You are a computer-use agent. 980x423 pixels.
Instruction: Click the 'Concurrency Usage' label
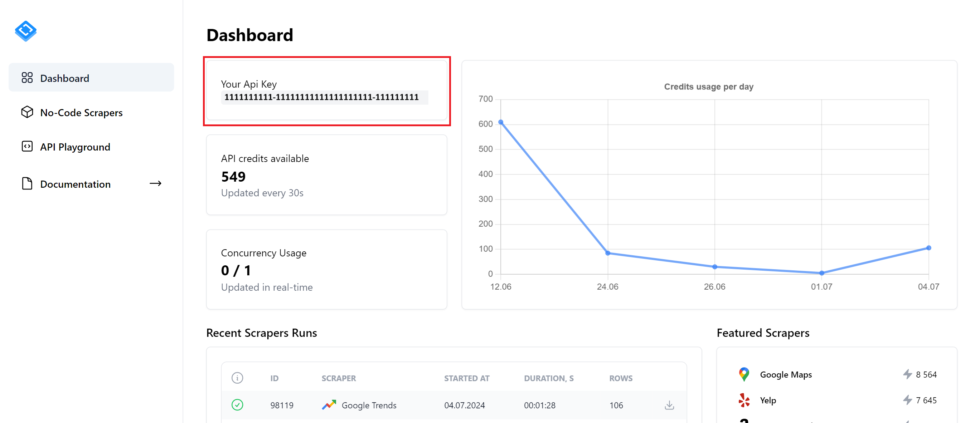[x=264, y=253]
